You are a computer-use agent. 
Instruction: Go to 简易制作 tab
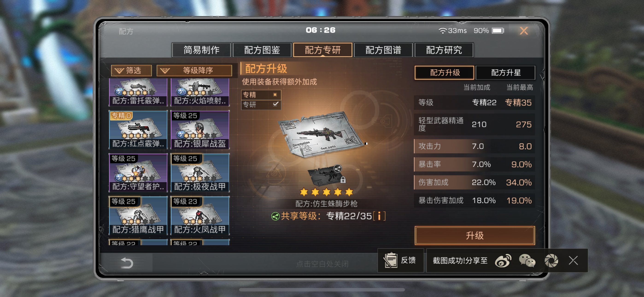[201, 50]
